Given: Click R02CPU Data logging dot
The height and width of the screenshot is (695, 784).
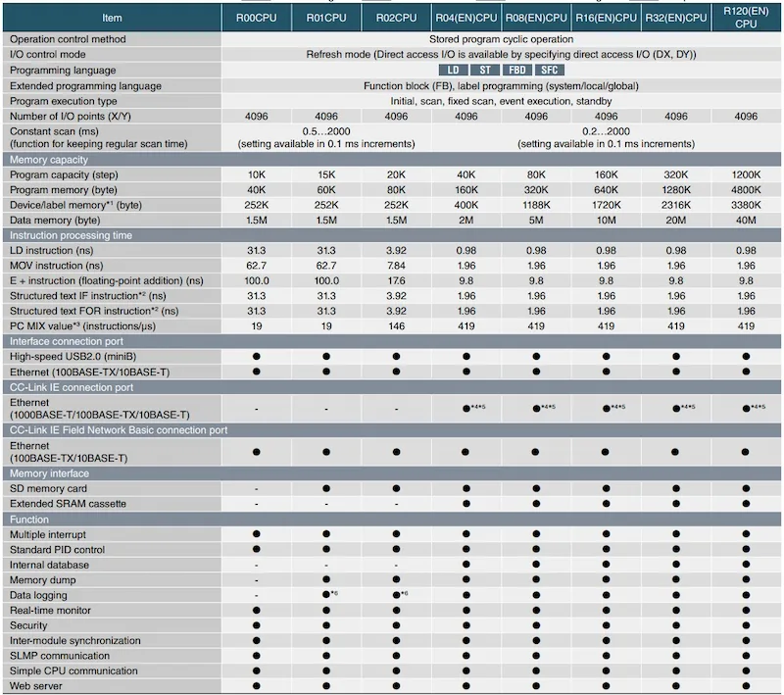Looking at the screenshot, I should tap(397, 595).
